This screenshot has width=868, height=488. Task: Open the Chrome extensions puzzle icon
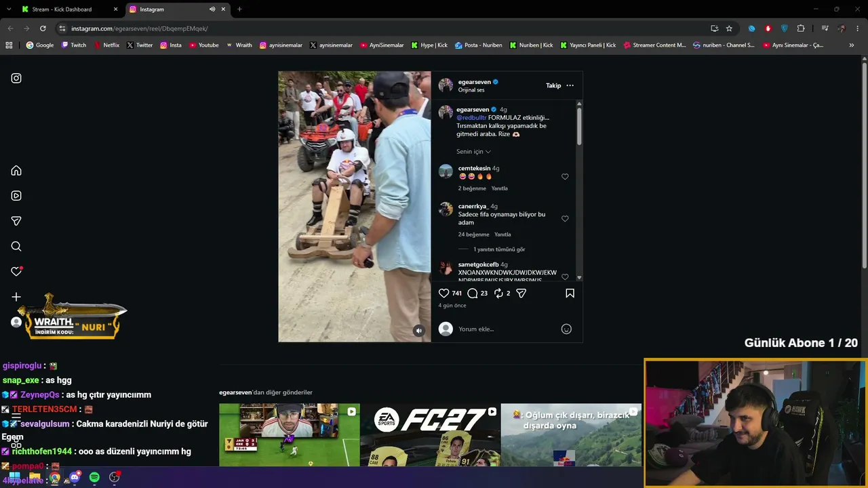801,28
